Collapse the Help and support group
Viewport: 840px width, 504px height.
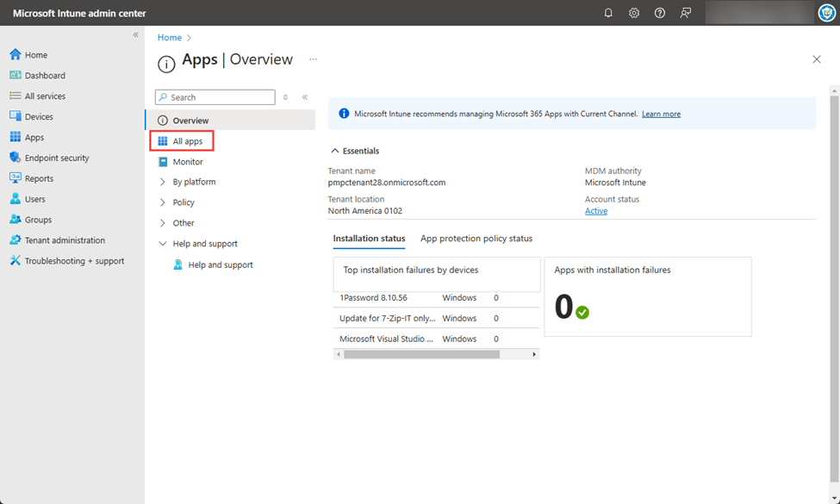tap(163, 244)
